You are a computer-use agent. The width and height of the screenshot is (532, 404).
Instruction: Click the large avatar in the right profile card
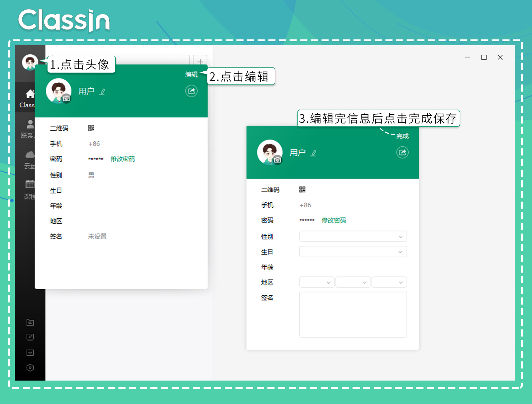tap(269, 152)
